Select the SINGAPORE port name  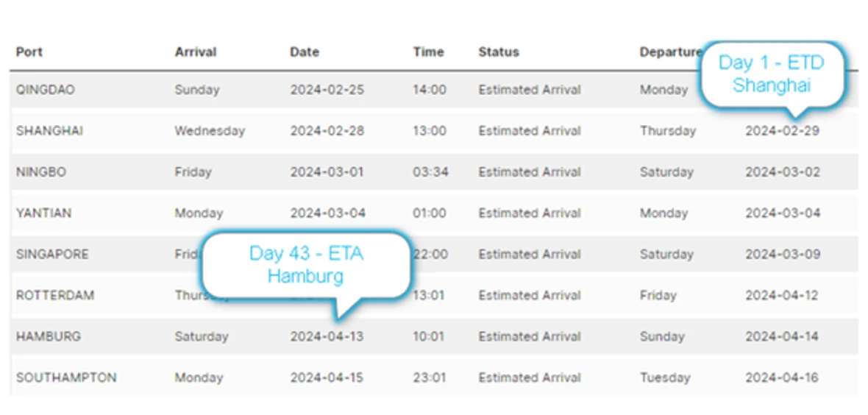click(x=52, y=255)
